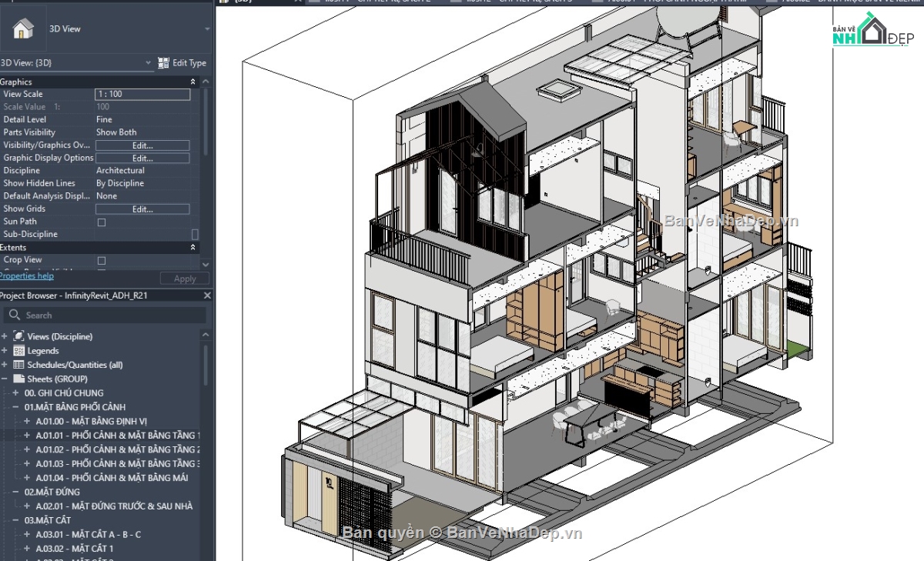Click the Edit Type button
This screenshot has width=924, height=561.
[182, 63]
